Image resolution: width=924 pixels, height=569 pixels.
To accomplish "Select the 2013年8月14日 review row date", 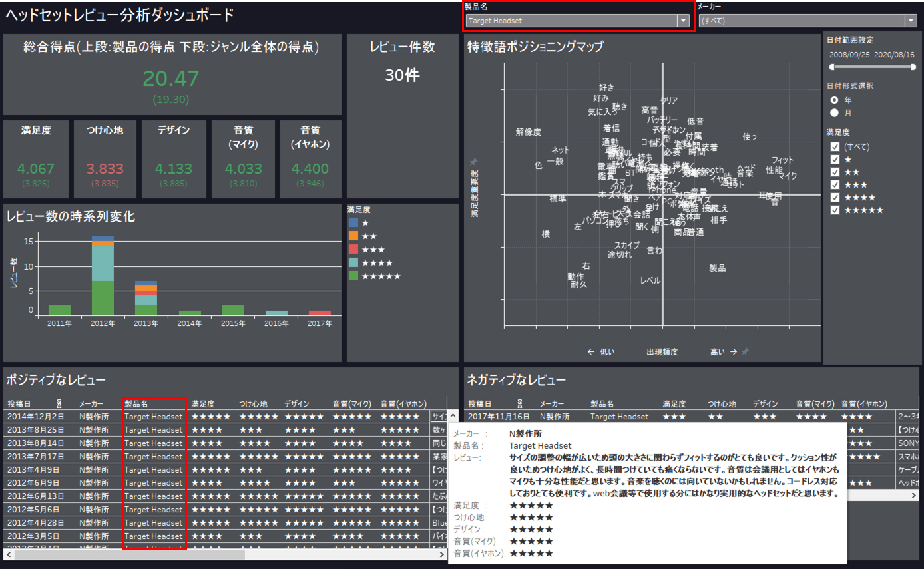I will [36, 443].
